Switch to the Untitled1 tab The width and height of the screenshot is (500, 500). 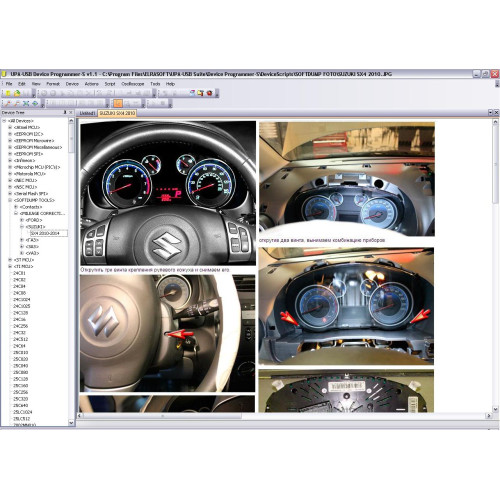87,113
